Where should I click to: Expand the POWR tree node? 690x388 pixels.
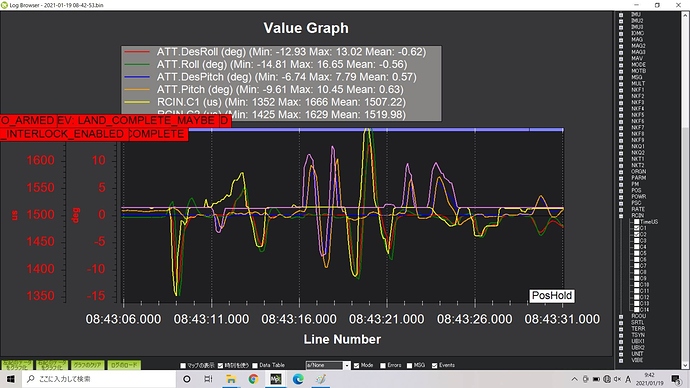(x=621, y=197)
